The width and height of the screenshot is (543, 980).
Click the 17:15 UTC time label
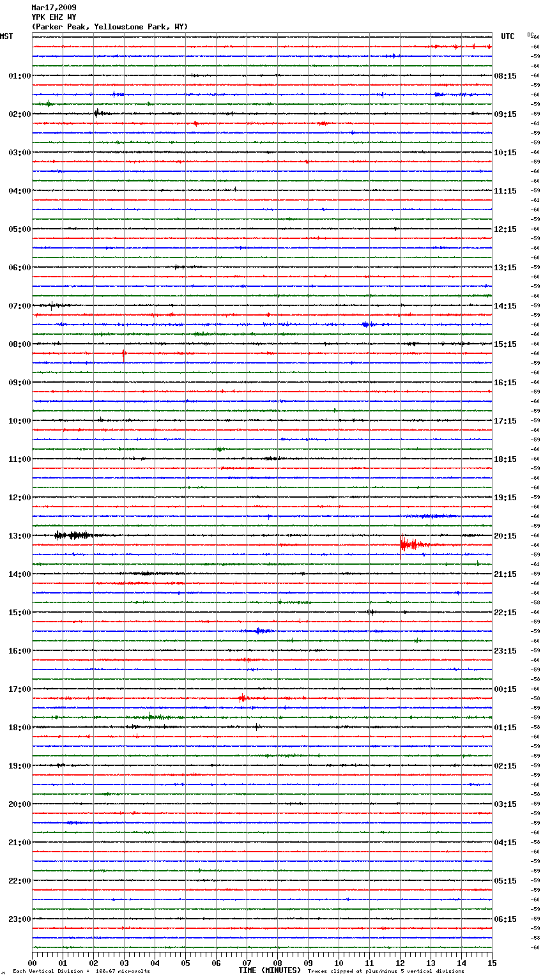tap(505, 421)
